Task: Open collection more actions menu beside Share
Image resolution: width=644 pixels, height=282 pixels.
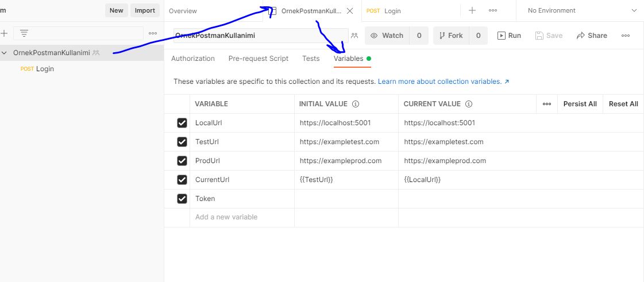Action: [x=626, y=36]
